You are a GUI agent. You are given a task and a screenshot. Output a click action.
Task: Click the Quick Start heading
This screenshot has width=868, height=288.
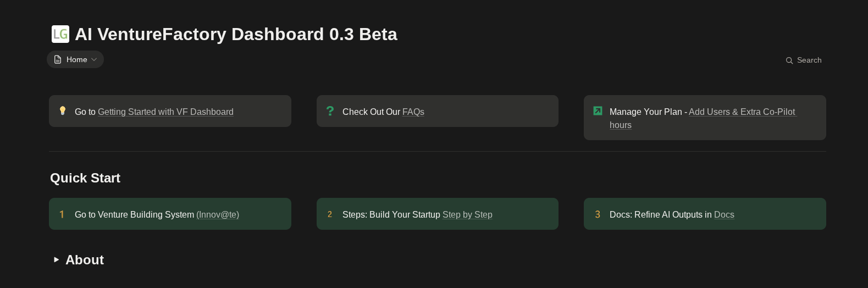click(85, 178)
